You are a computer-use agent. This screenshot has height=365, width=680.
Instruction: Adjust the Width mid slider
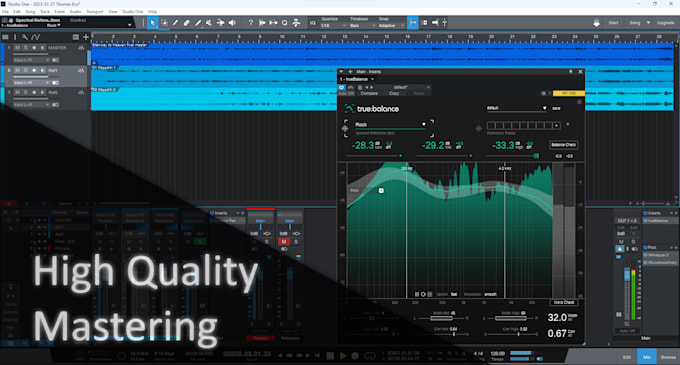pyautogui.click(x=441, y=318)
